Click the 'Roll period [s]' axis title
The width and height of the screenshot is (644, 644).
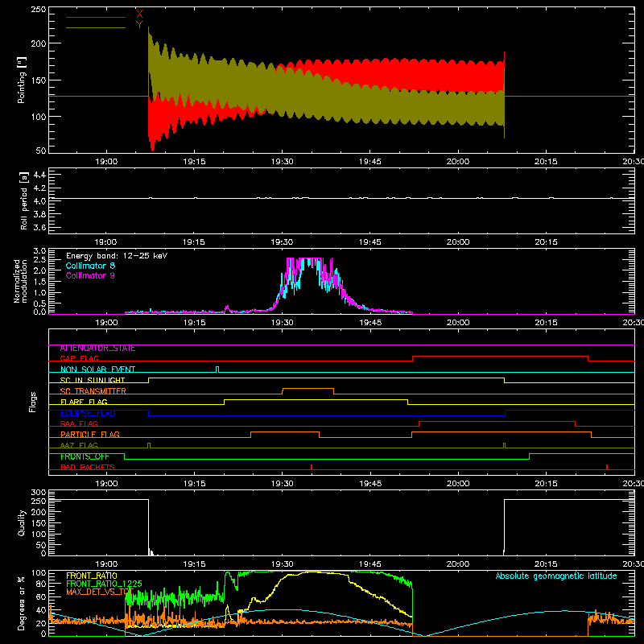24,200
